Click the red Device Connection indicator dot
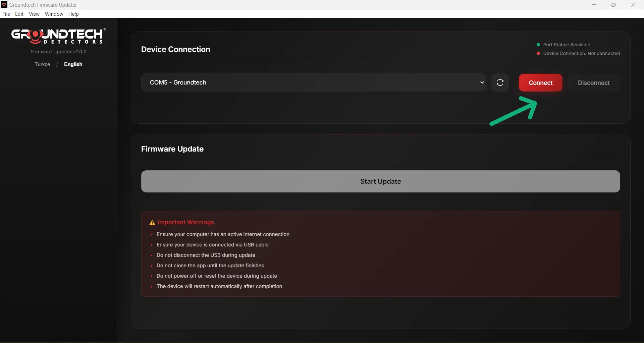Screen dimensions: 644x343 coord(538,53)
